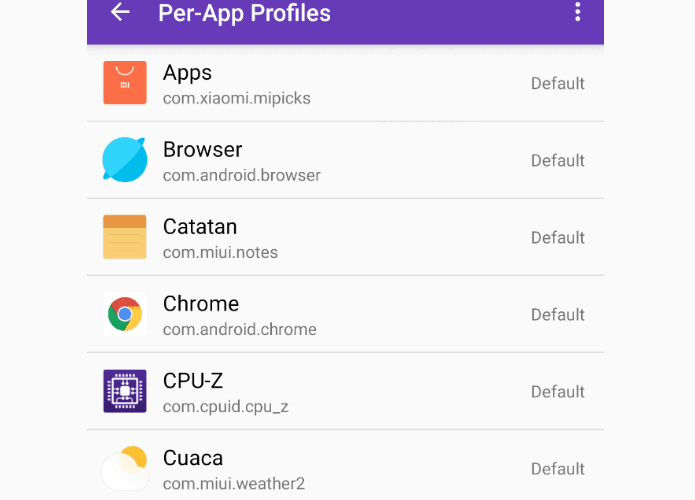Open the three-dot overflow menu
This screenshot has height=500, width=695.
578,12
